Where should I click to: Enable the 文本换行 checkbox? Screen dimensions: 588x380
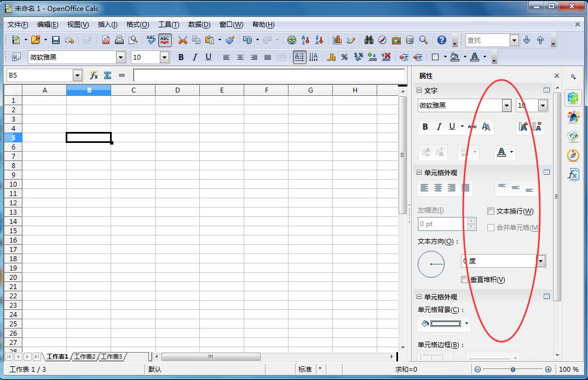coord(491,211)
